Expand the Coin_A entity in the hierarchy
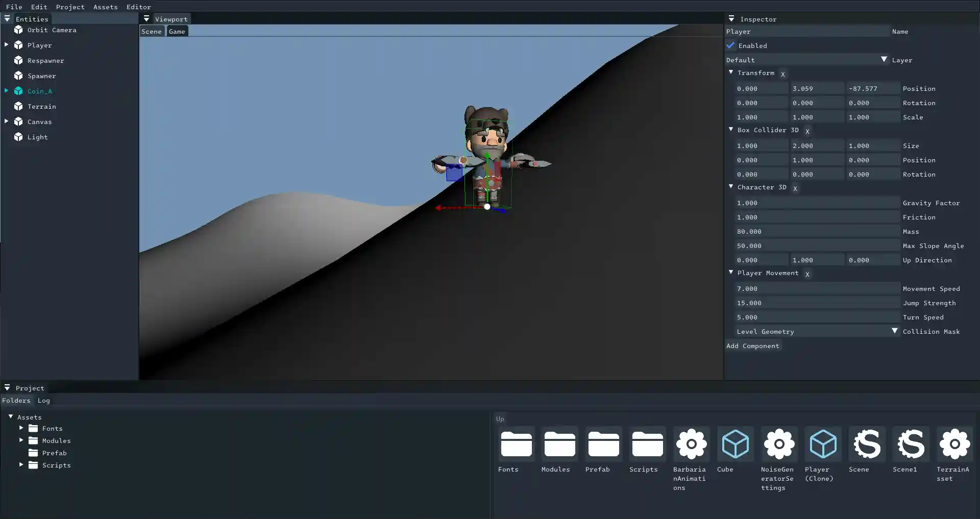Image resolution: width=980 pixels, height=519 pixels. click(x=7, y=91)
